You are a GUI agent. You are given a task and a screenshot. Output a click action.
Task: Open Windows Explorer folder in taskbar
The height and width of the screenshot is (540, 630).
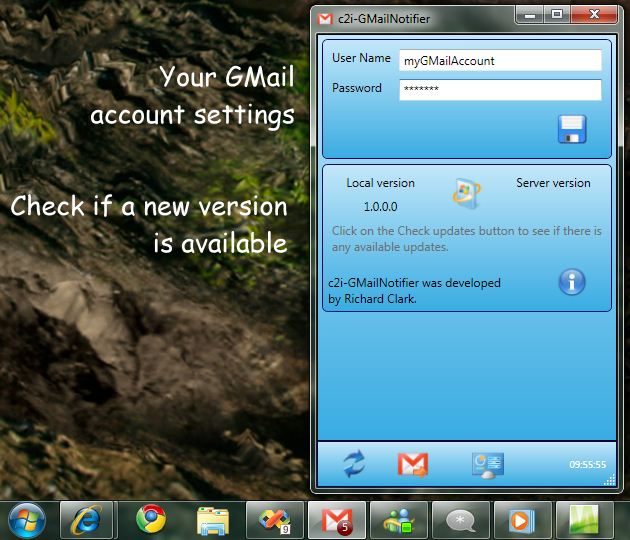212,519
